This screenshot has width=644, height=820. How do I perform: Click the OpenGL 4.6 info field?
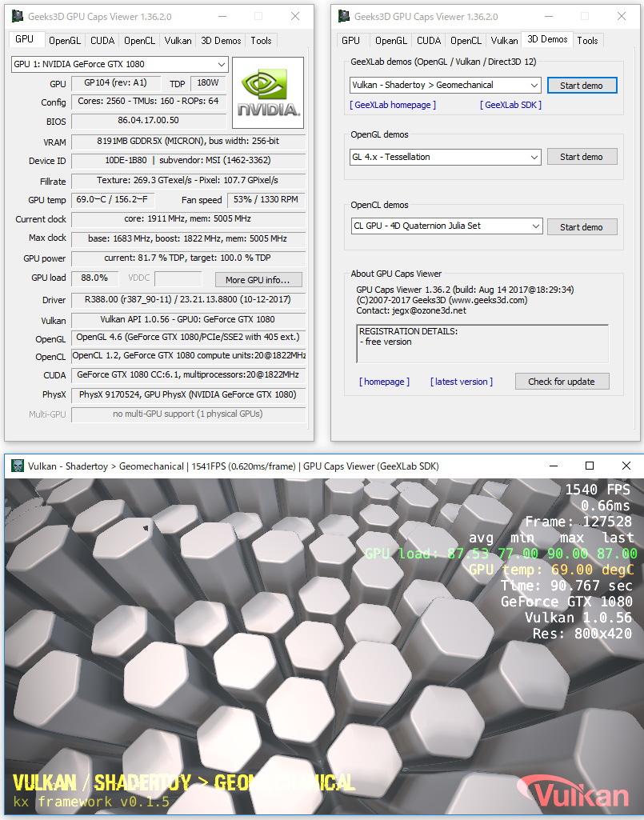[x=188, y=338]
